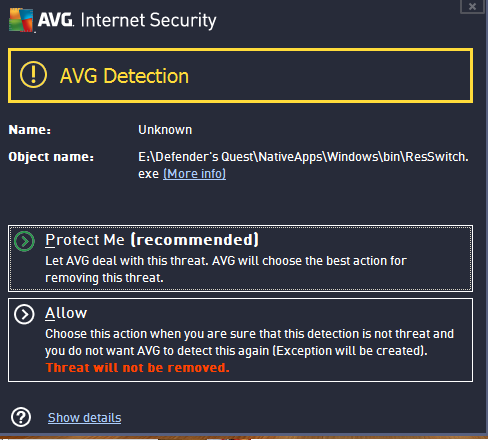Click the ResSwitch.exe object path text
This screenshot has width=488, height=440.
(303, 165)
